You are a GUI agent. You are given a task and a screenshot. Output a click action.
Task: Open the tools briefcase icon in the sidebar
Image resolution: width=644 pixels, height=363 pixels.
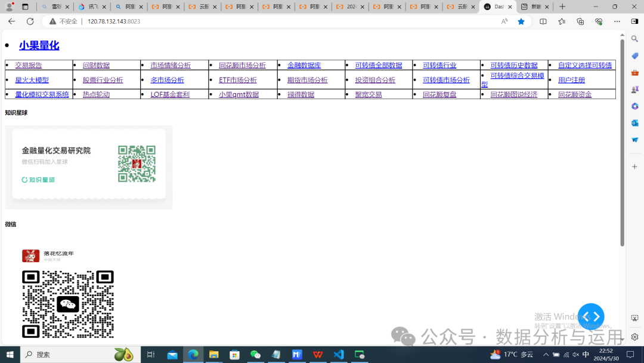[x=634, y=72]
